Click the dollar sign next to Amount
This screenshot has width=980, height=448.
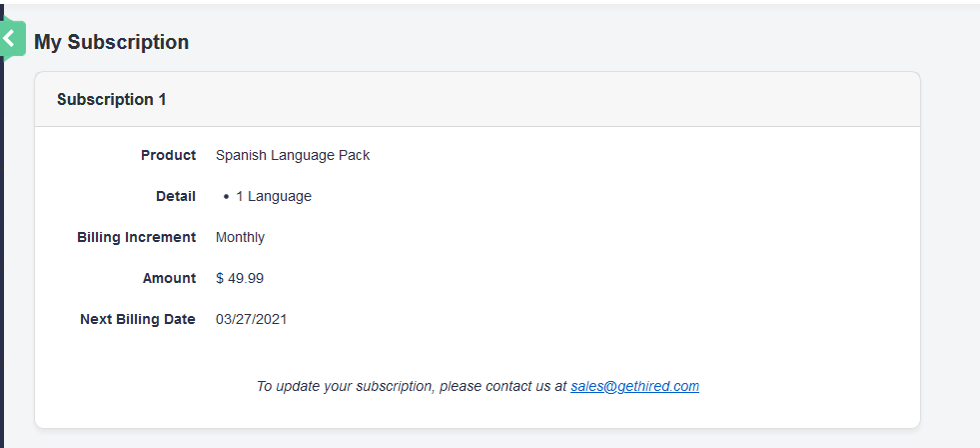[x=220, y=278]
